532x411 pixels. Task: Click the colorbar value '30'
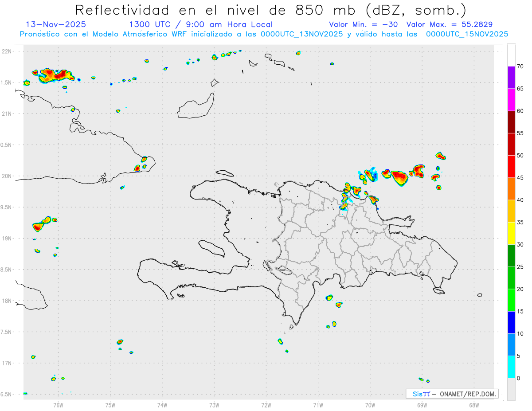[x=520, y=245]
